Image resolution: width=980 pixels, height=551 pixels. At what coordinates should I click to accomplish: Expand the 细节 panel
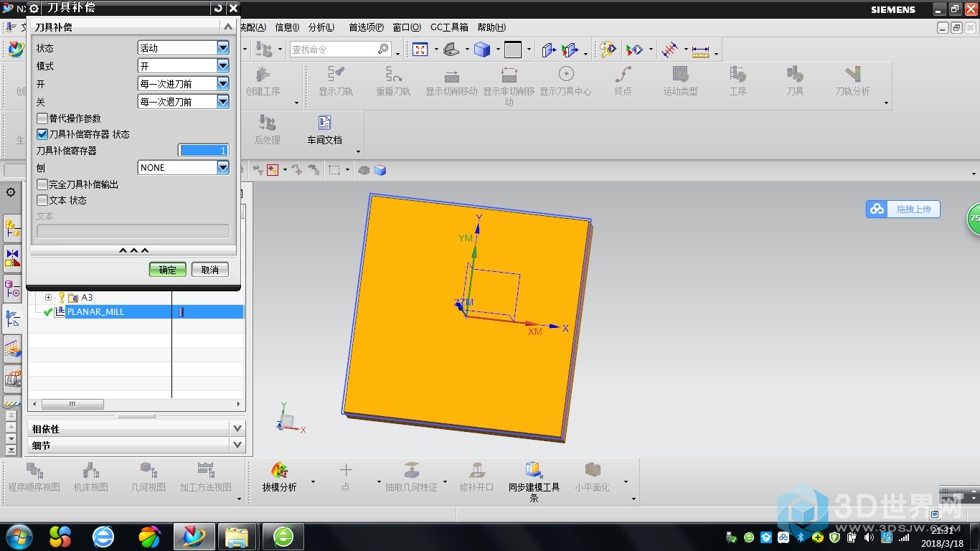tap(238, 446)
